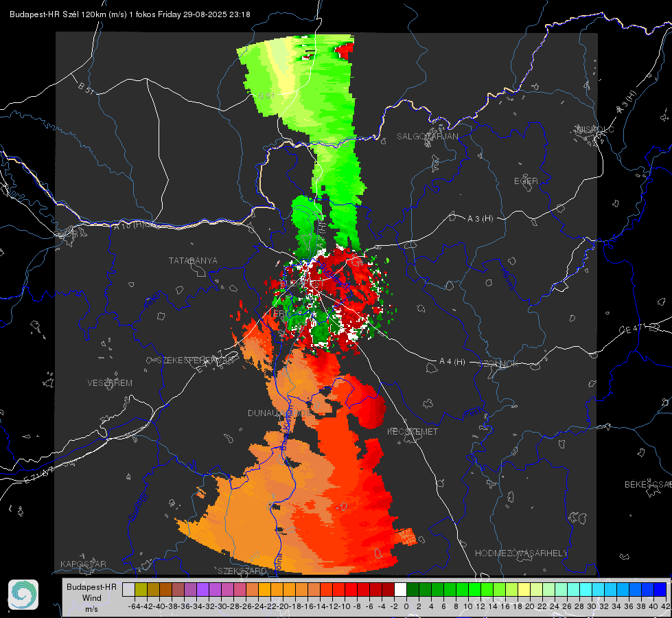Click the 'Budapest-HR Wind m/s' legend label
Viewport: 672px width, 618px height.
tap(91, 597)
